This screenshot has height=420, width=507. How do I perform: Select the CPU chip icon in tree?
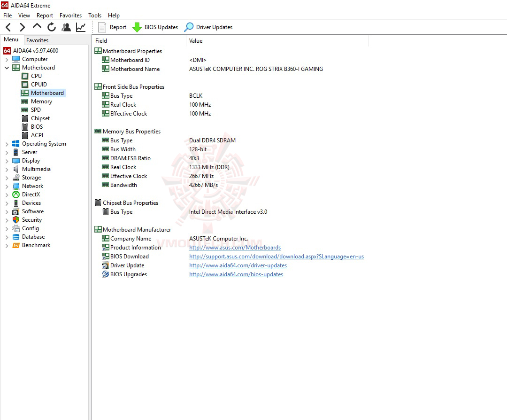[x=25, y=76]
